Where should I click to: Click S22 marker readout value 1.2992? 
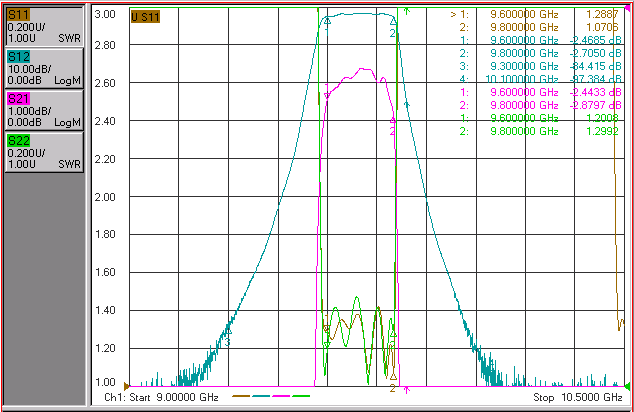click(x=602, y=131)
